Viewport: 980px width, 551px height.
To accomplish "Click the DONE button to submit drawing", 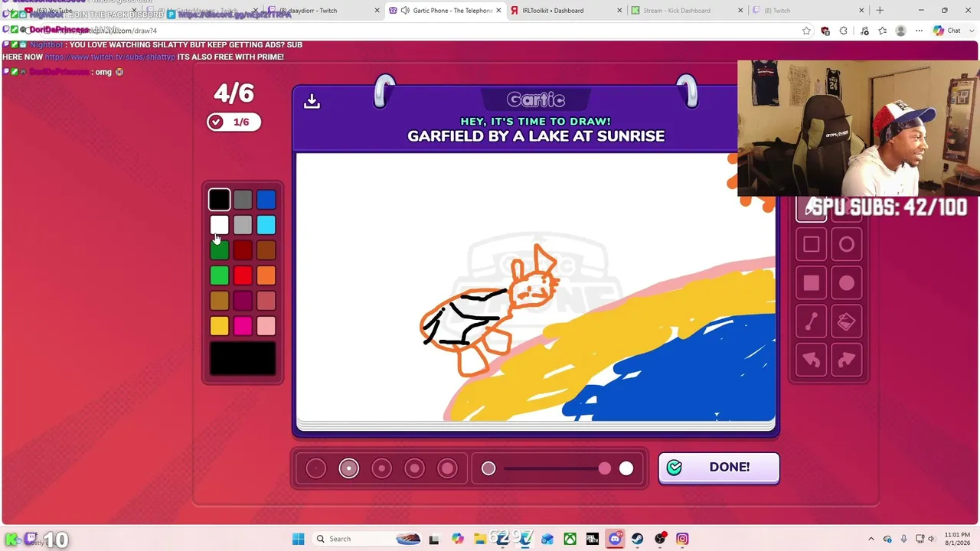I will coord(719,468).
